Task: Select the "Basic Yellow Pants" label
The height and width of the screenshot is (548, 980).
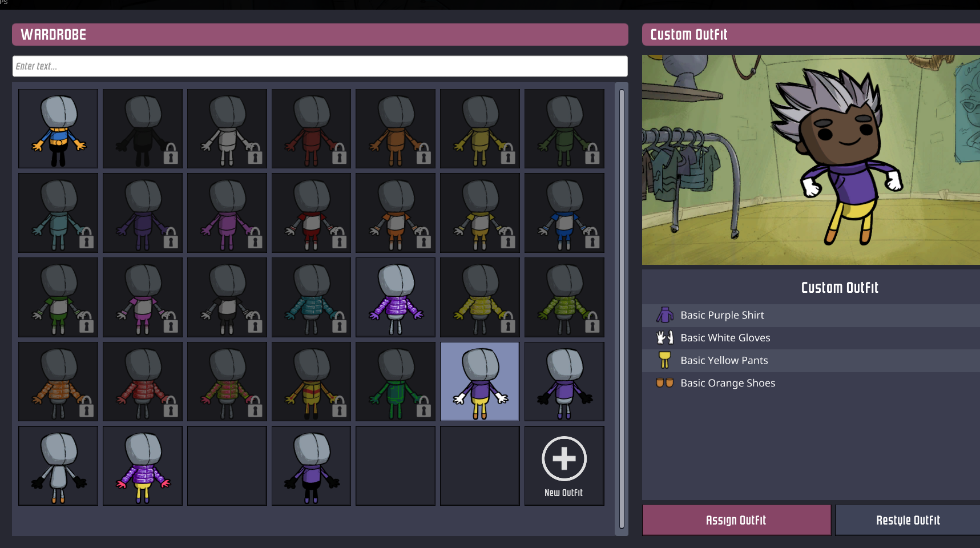Action: click(724, 361)
